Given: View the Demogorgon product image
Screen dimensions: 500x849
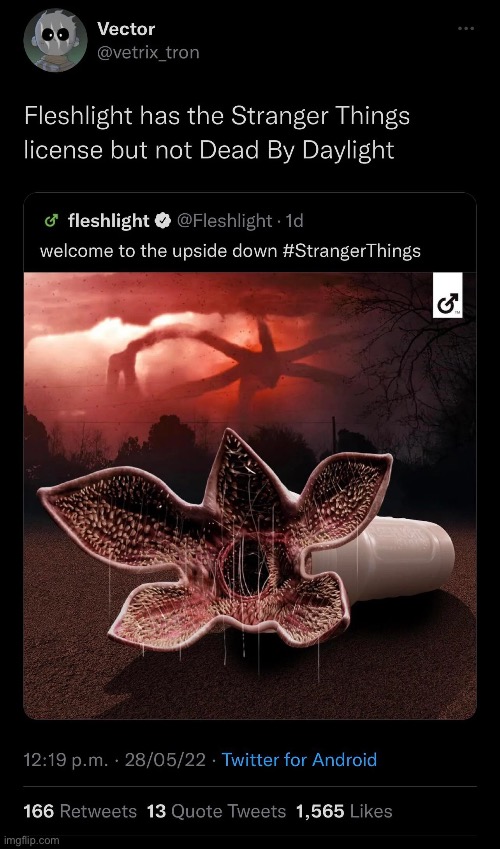Looking at the screenshot, I should (x=250, y=495).
